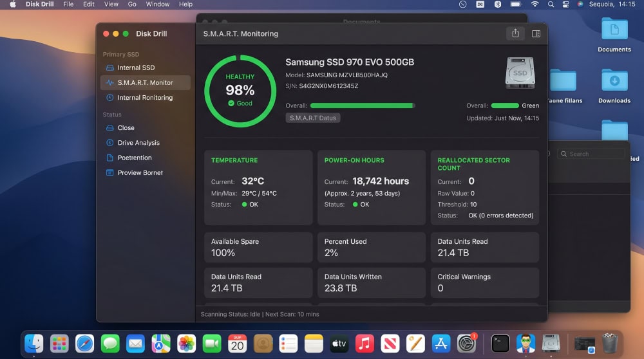Open Maps from the dock
Screen dimensions: 644x359
pyautogui.click(x=161, y=344)
